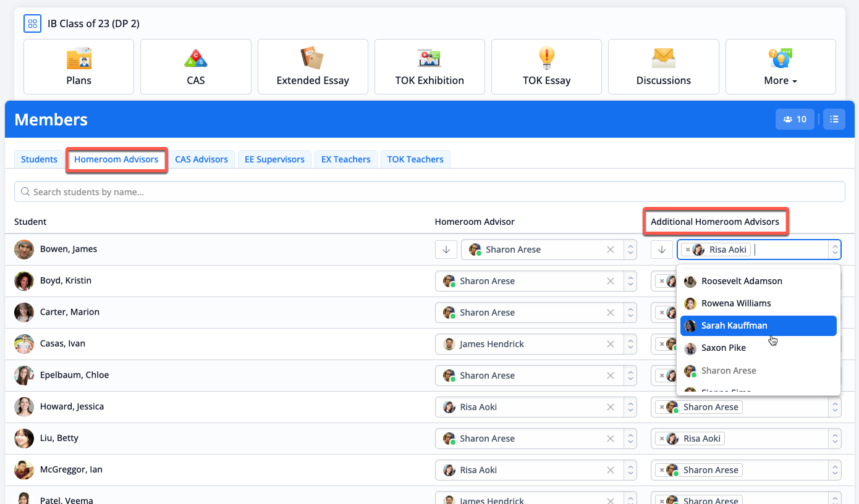This screenshot has width=859, height=504.
Task: Remove Risa Aoki tag from James Bowen
Action: tap(688, 250)
